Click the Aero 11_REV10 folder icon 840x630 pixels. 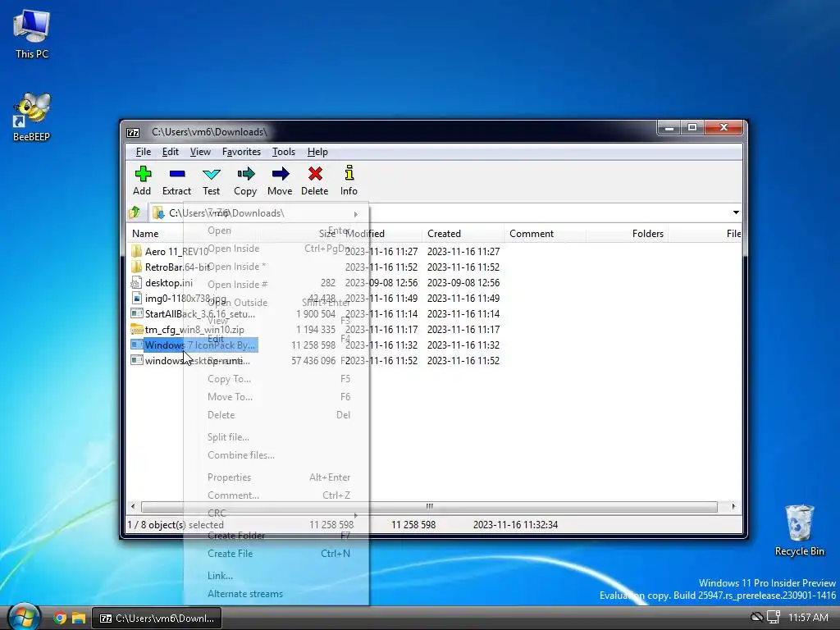(x=137, y=251)
